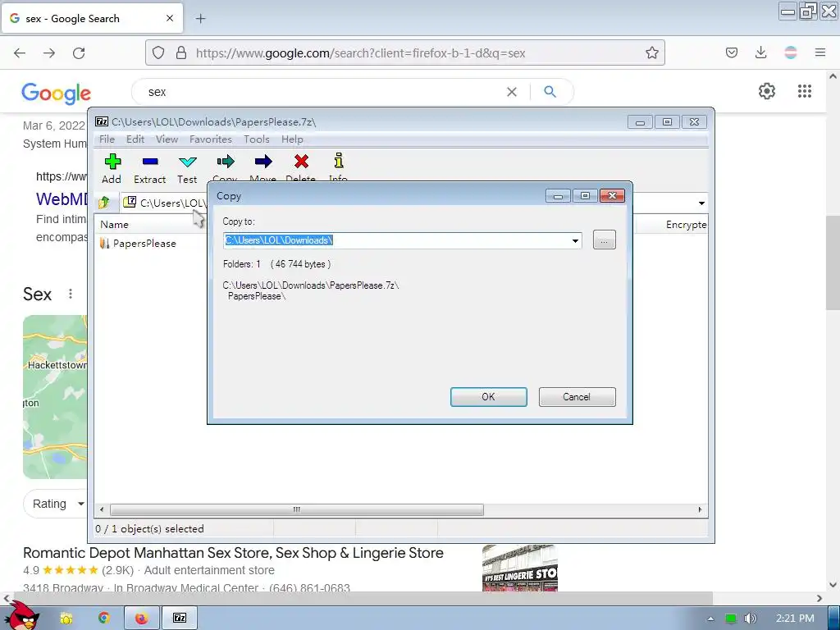This screenshot has height=630, width=840.
Task: Open the Edit menu in 7-Zip
Action: (x=135, y=139)
